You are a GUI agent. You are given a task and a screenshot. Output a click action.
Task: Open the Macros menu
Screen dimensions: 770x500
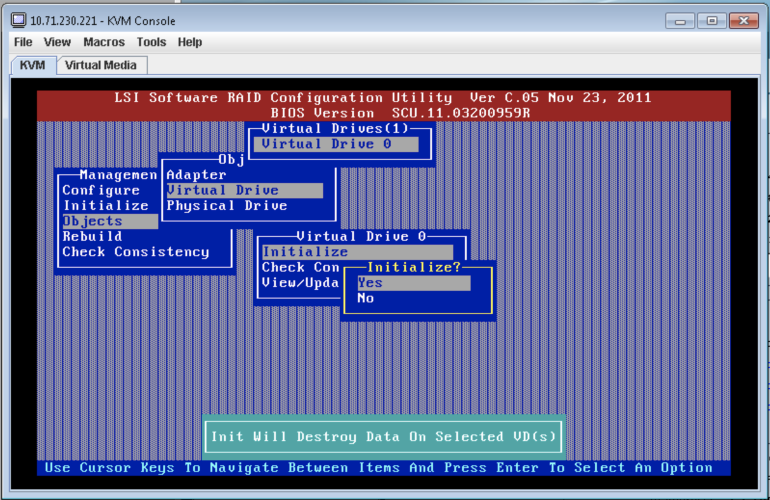tap(104, 42)
